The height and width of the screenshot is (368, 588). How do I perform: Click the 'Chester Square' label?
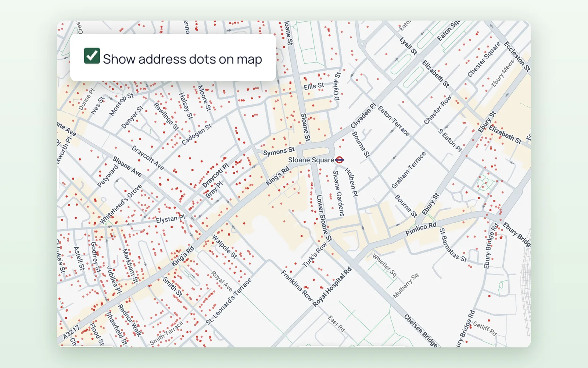484,60
